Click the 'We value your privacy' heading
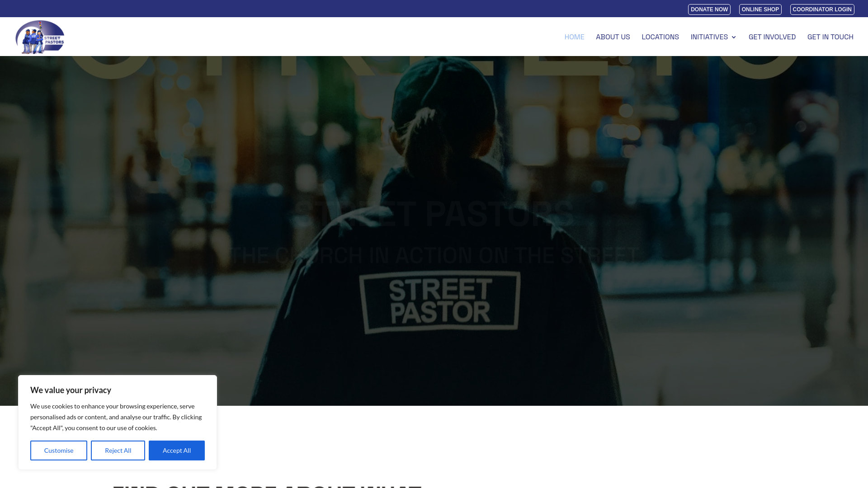 (71, 390)
